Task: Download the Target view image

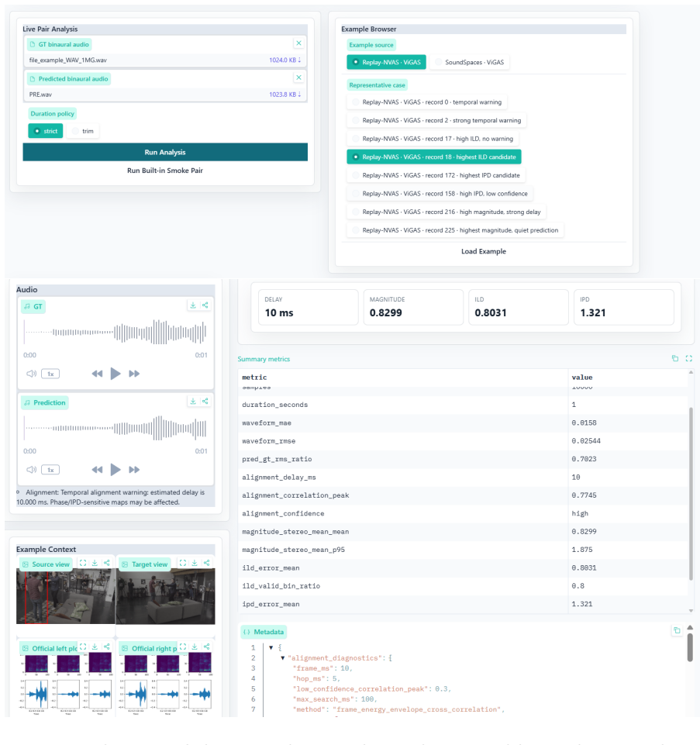Action: coord(195,563)
